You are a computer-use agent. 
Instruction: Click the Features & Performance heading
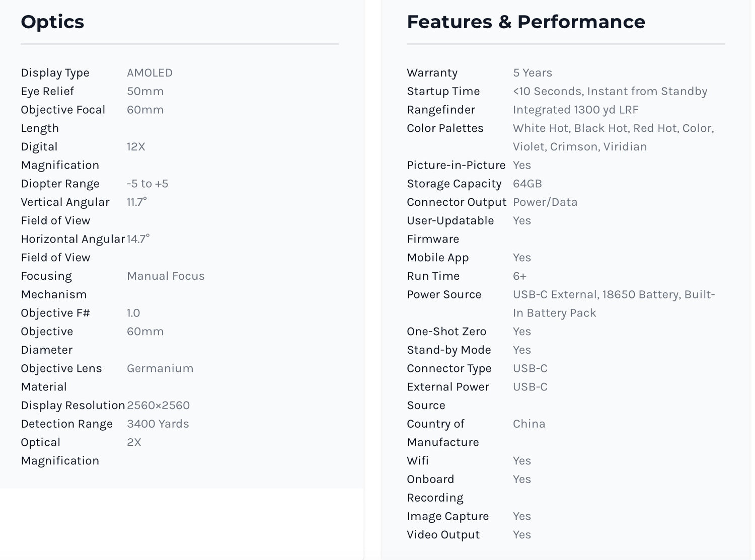(x=526, y=22)
